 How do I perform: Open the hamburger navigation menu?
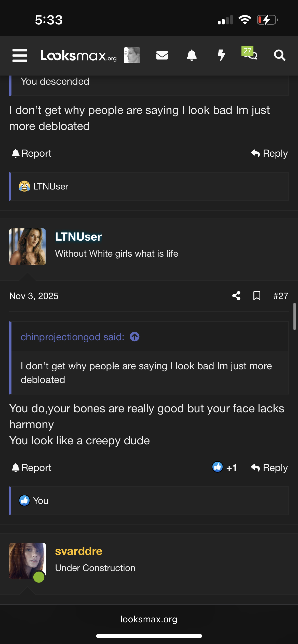[x=20, y=55]
